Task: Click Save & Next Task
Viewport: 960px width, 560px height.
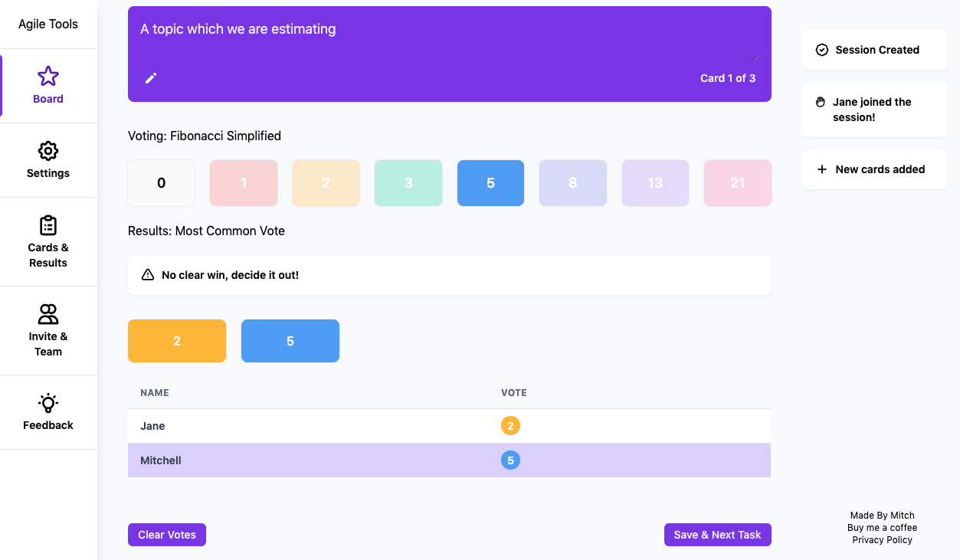Action: pos(717,534)
